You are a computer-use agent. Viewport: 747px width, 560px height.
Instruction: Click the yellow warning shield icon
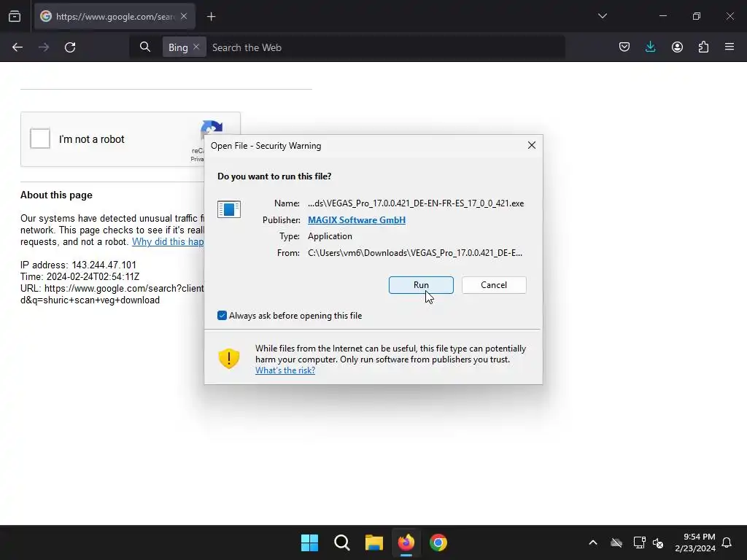tap(228, 359)
